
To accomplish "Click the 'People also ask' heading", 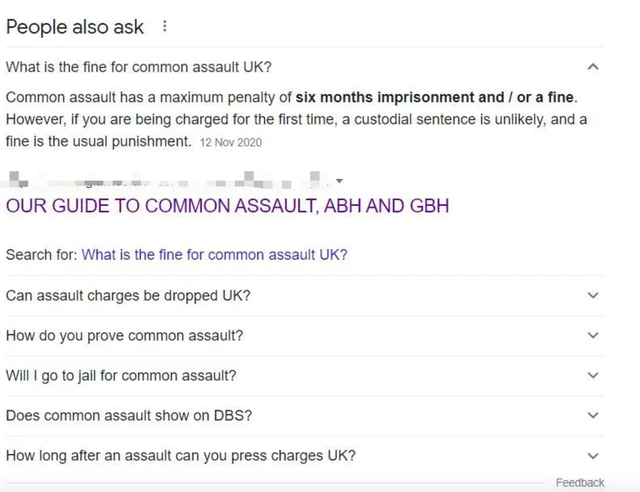I will point(75,27).
